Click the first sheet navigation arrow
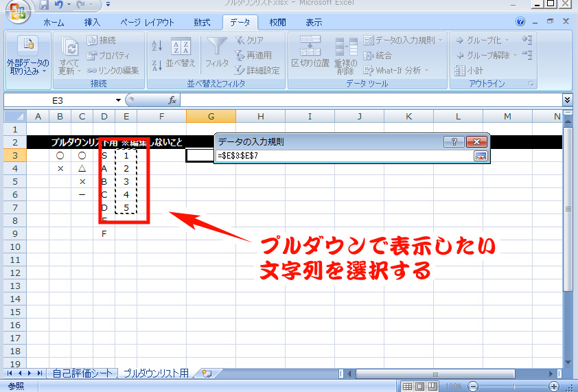The height and width of the screenshot is (392, 578). (x=10, y=373)
